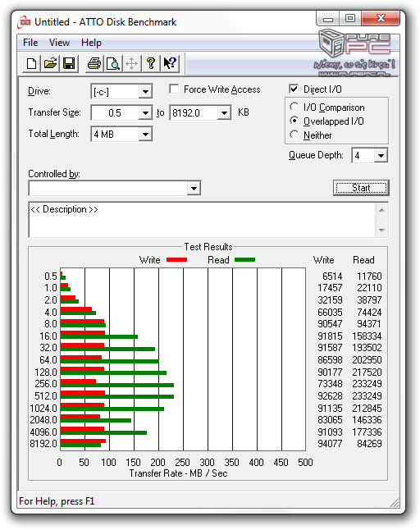Click the read value 217520
The image size is (420, 530).
[x=367, y=372]
